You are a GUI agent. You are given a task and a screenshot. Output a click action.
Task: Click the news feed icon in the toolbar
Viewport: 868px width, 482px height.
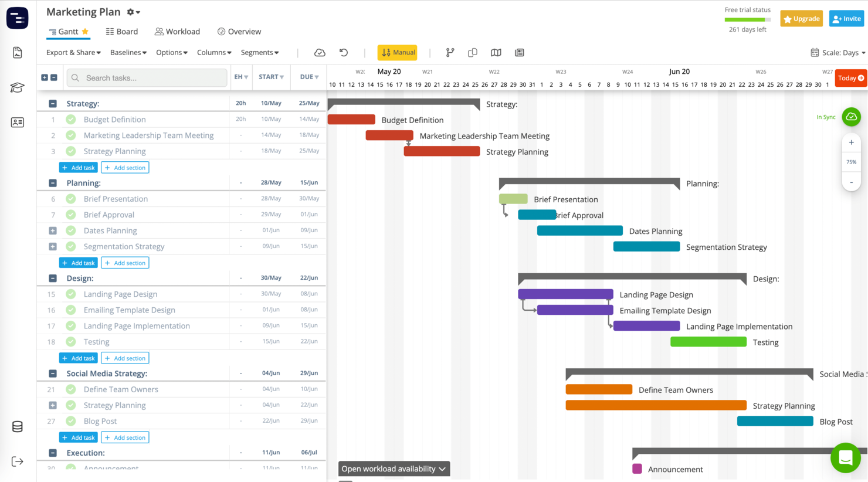(519, 52)
